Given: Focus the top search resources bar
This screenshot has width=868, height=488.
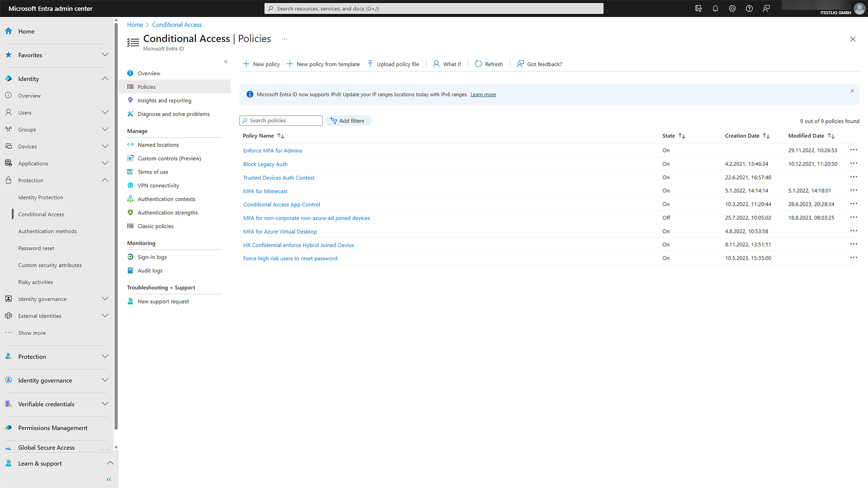Looking at the screenshot, I should pyautogui.click(x=434, y=8).
